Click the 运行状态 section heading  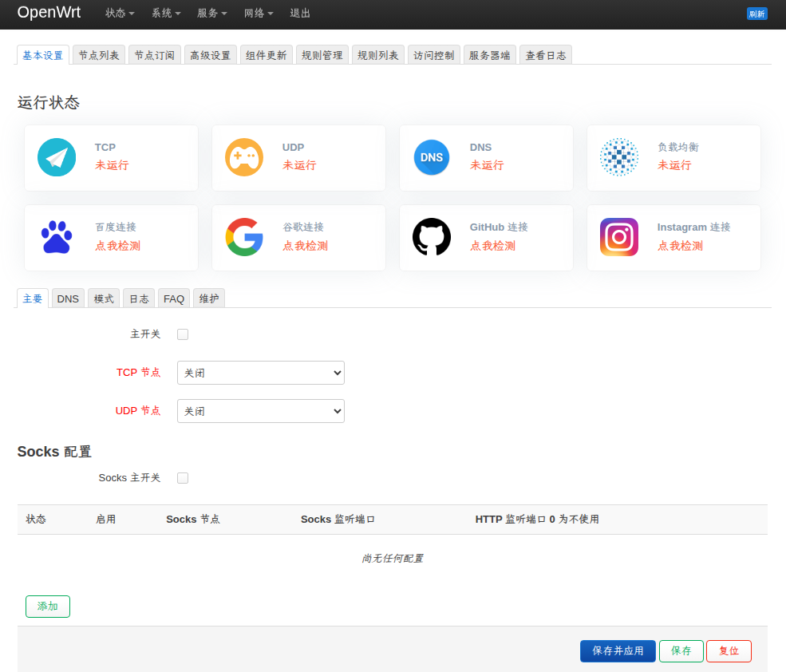pyautogui.click(x=49, y=102)
